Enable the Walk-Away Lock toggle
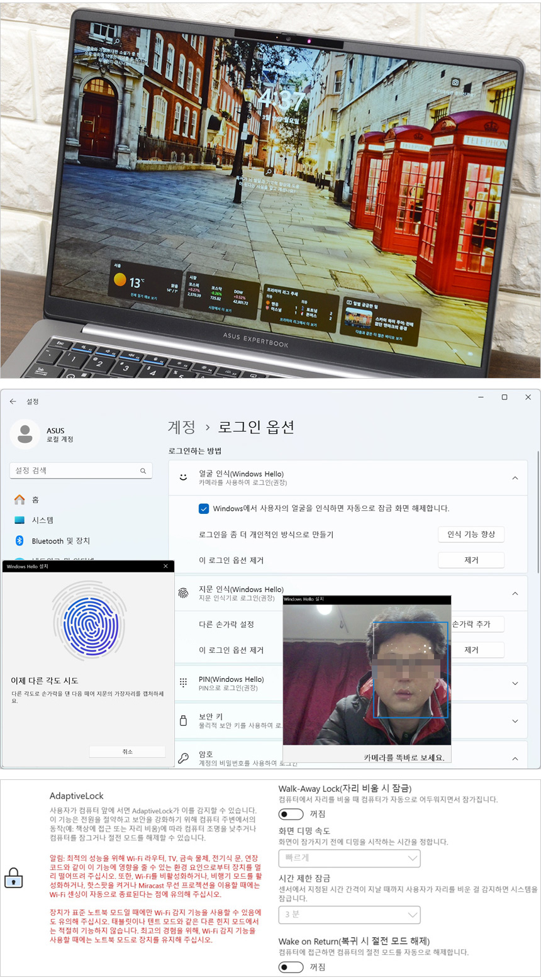This screenshot has height=980, width=541. (291, 814)
